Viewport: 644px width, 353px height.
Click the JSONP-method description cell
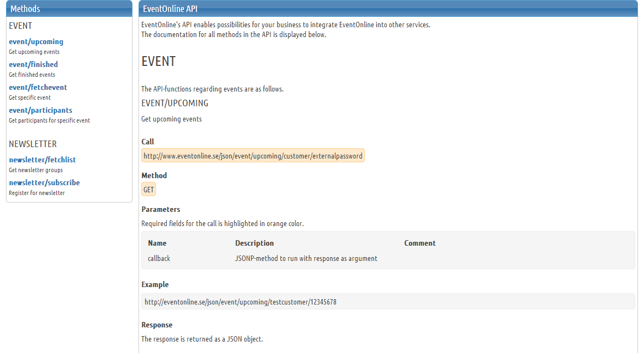click(306, 259)
